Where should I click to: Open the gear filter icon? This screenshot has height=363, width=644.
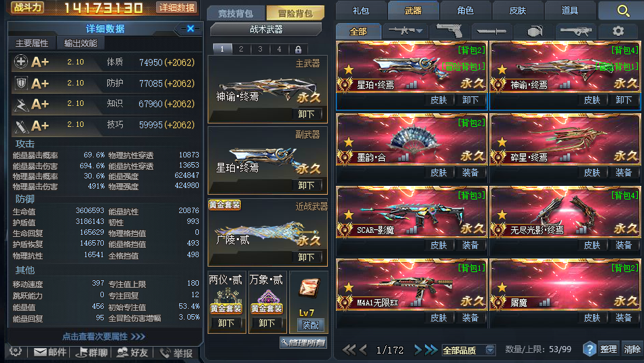(618, 31)
